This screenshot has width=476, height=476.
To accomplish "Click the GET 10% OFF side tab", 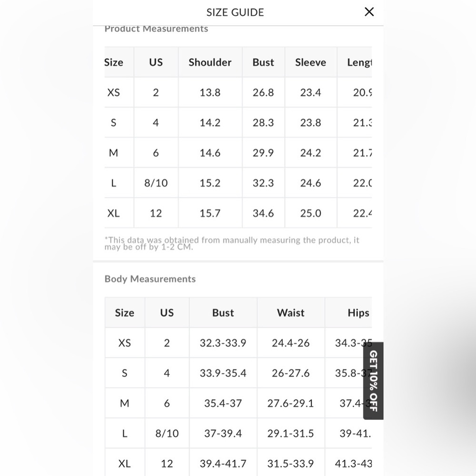I will click(373, 381).
